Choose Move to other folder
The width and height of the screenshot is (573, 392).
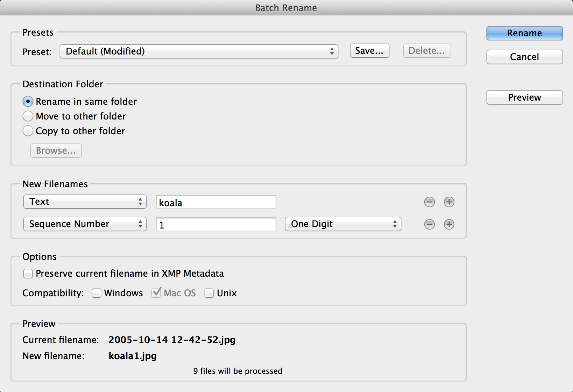tap(28, 116)
